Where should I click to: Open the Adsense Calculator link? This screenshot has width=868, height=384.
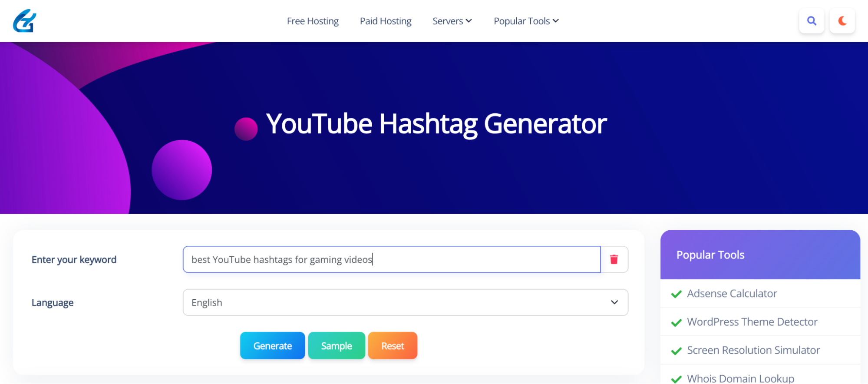[732, 294]
